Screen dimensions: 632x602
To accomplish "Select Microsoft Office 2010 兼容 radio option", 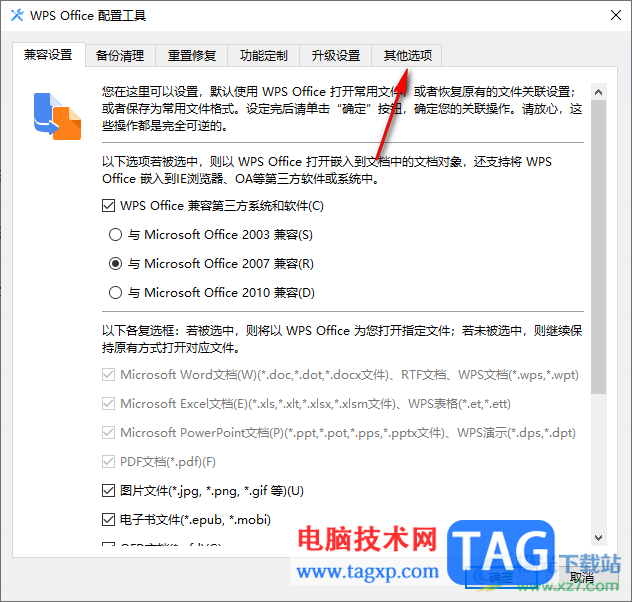I will click(115, 293).
